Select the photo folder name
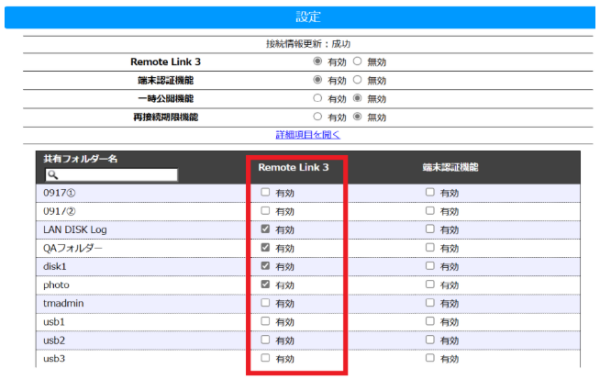Viewport: 600px width, 391px height. 56,285
